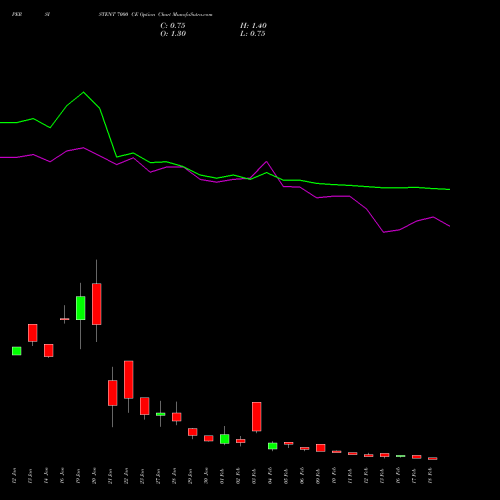Click the green candle above 12 Jan

click(x=17, y=351)
